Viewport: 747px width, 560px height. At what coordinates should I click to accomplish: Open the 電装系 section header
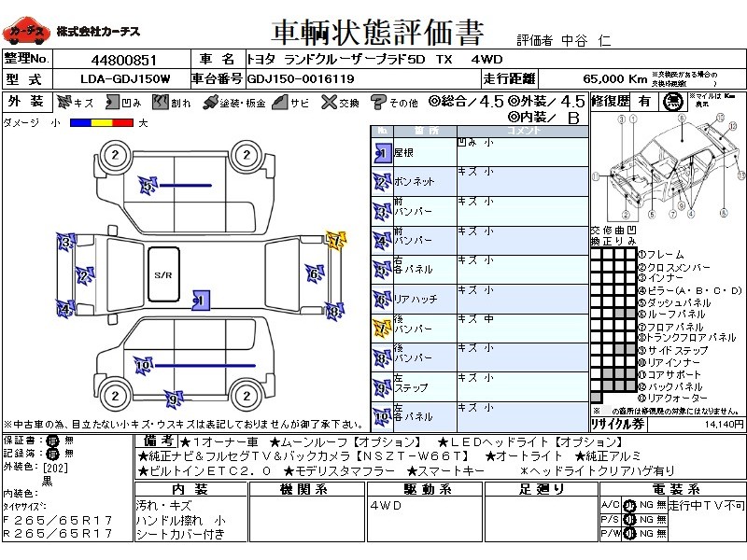click(672, 489)
